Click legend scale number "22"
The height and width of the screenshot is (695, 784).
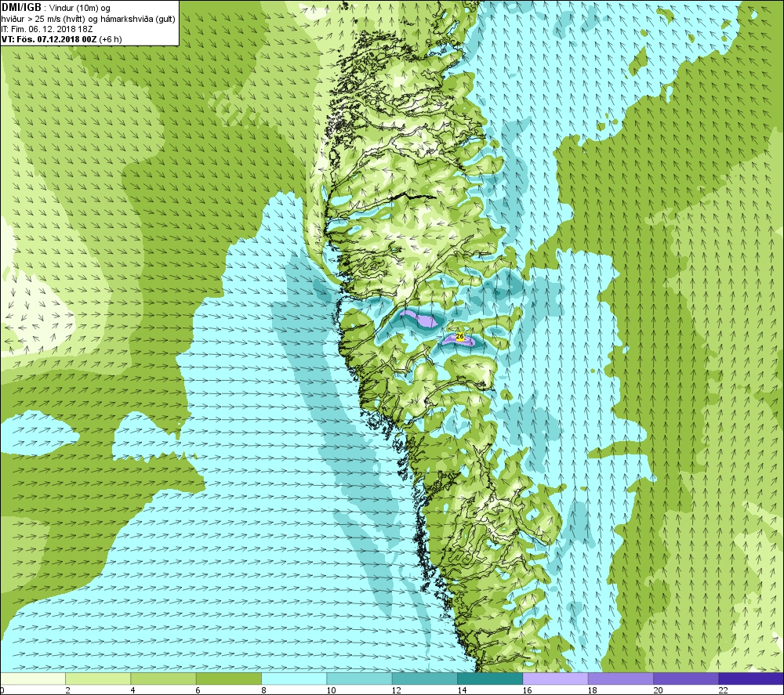click(723, 690)
